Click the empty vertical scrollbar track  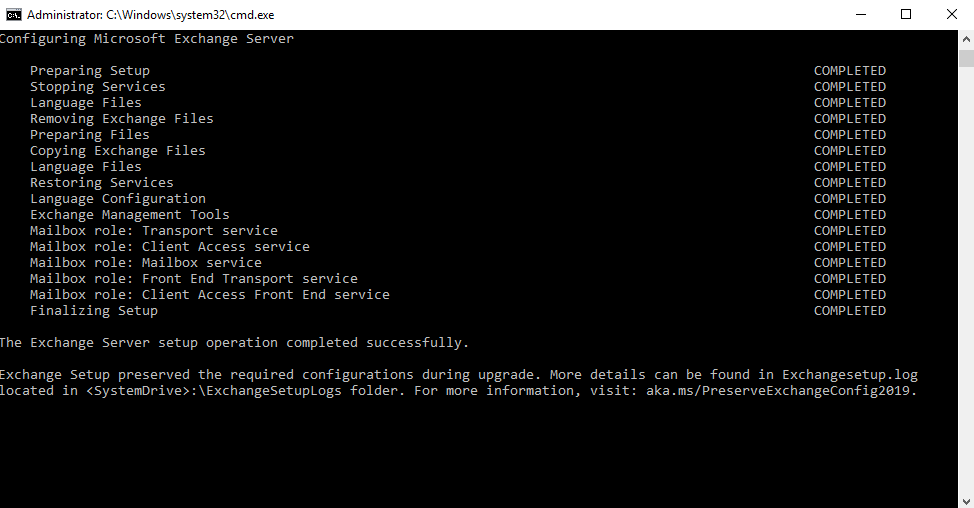click(966, 279)
